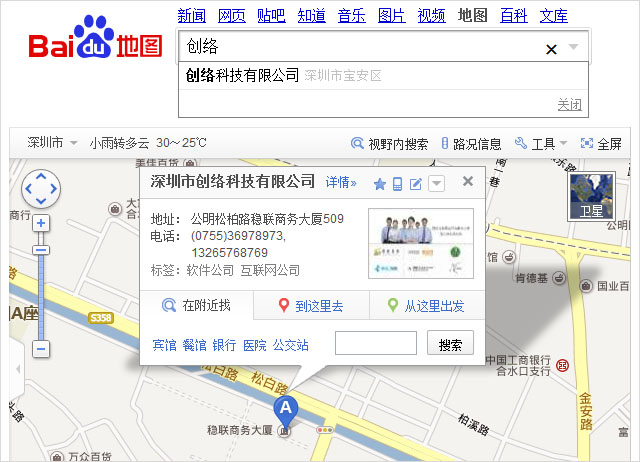Open the 详情» details link
This screenshot has width=640, height=462.
[x=341, y=182]
